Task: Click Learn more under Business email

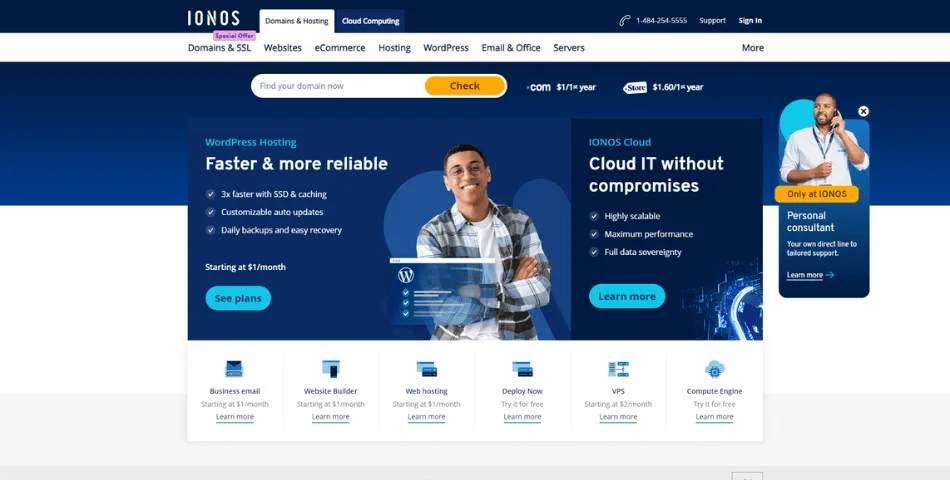Action: (234, 417)
